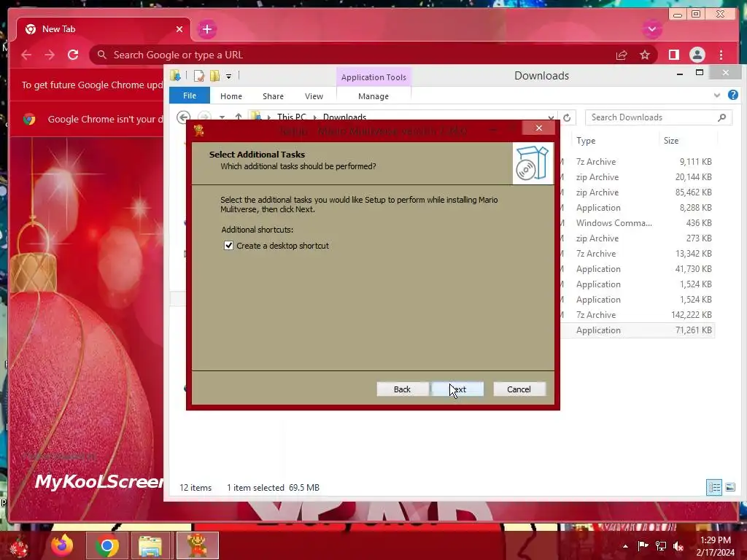Click the Application Tools contextual tab
This screenshot has width=747, height=560.
[373, 77]
